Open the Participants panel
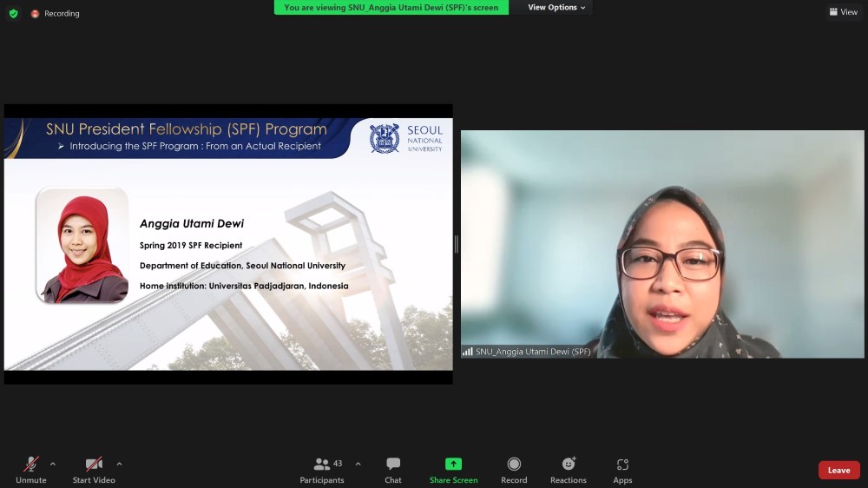This screenshot has width=868, height=488. (322, 465)
